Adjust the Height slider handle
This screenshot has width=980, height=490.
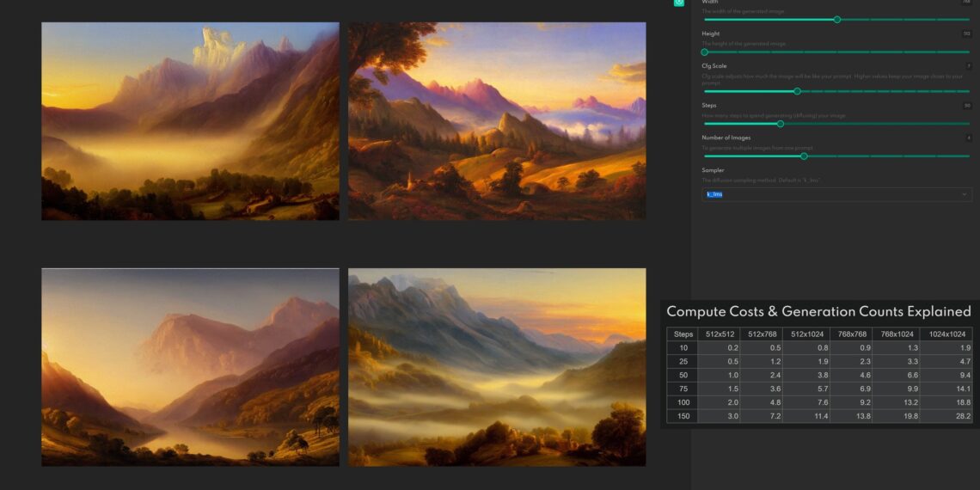tap(704, 52)
